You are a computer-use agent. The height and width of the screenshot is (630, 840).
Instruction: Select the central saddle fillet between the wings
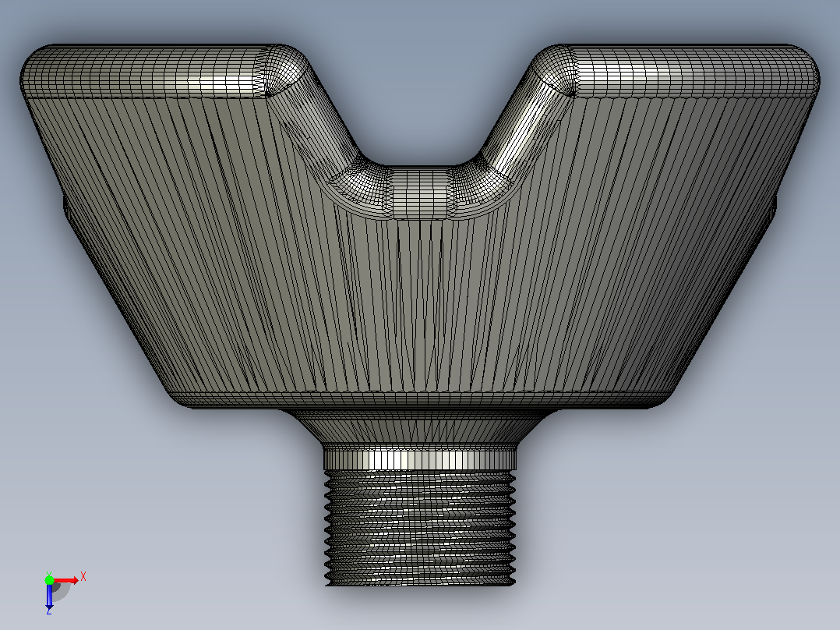click(x=420, y=192)
